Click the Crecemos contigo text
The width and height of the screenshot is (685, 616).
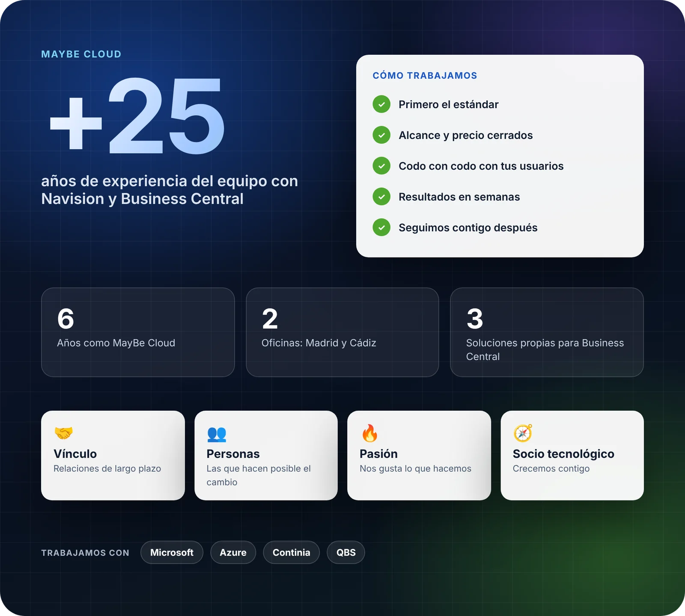point(551,469)
